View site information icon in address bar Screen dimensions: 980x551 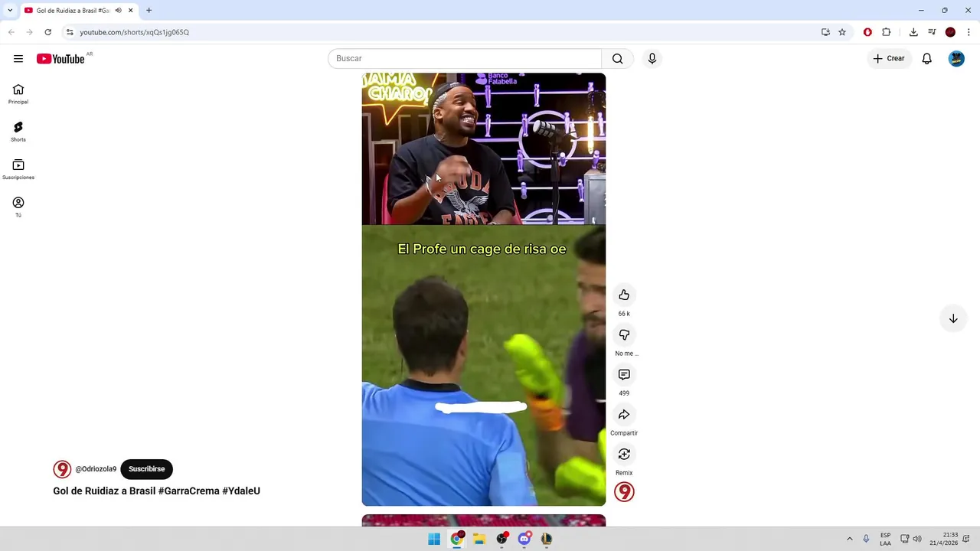click(x=70, y=32)
